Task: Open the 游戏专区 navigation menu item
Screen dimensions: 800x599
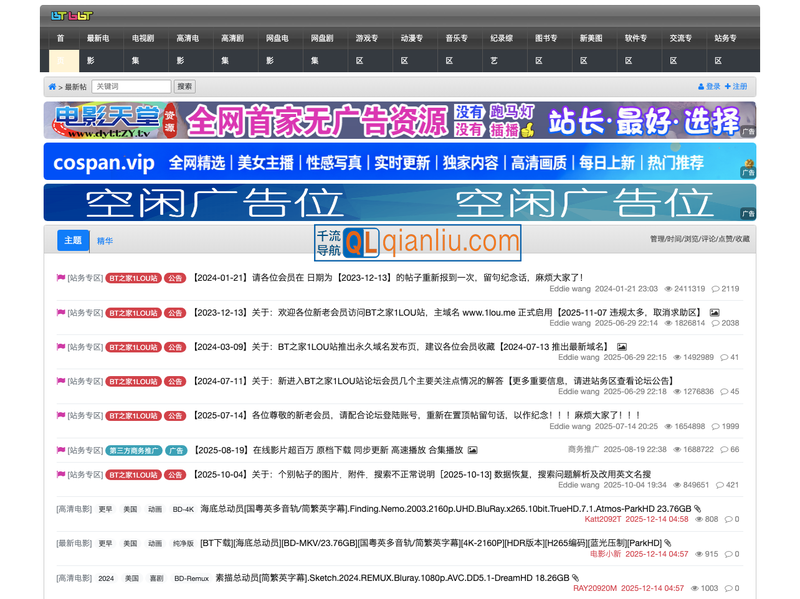Action: [366, 39]
